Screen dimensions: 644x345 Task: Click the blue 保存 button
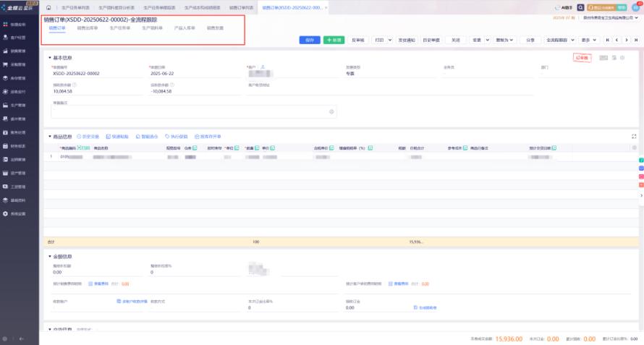tap(310, 41)
